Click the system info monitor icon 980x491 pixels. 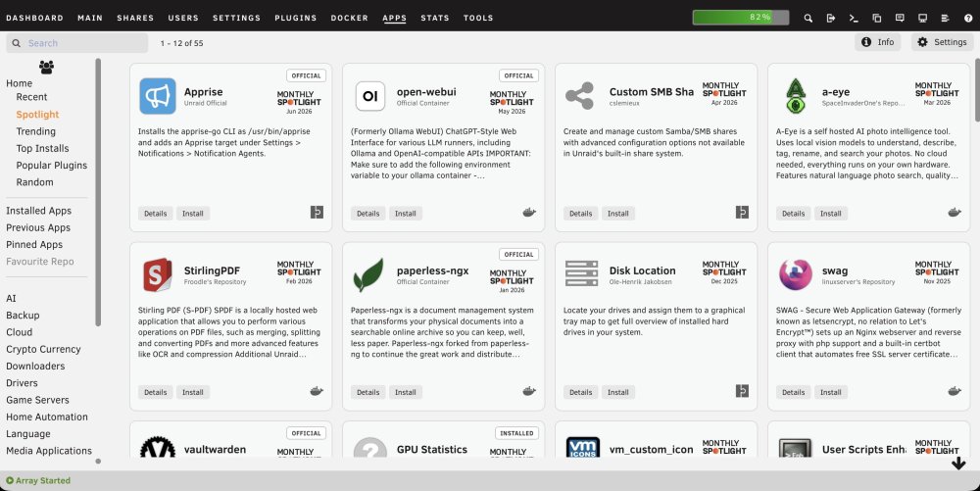click(x=922, y=18)
